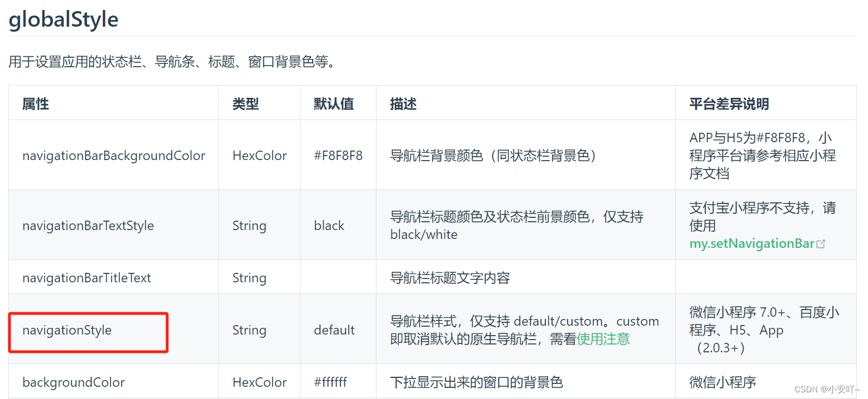Click the navigationBarTitleText property name
Viewport: 868px width, 399px height.
tap(87, 277)
